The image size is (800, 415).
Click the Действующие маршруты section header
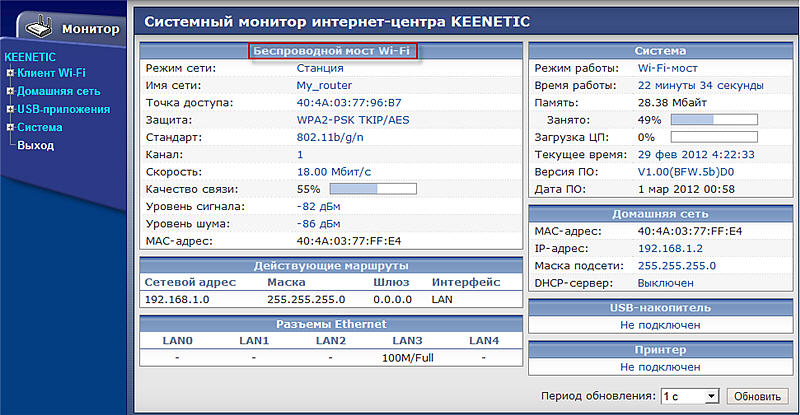(331, 265)
